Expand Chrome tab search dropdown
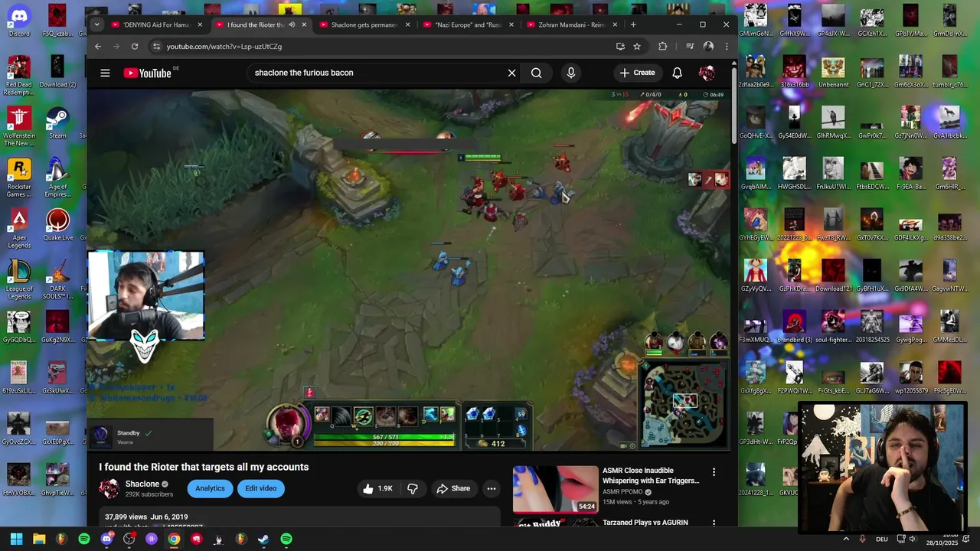 click(x=96, y=24)
